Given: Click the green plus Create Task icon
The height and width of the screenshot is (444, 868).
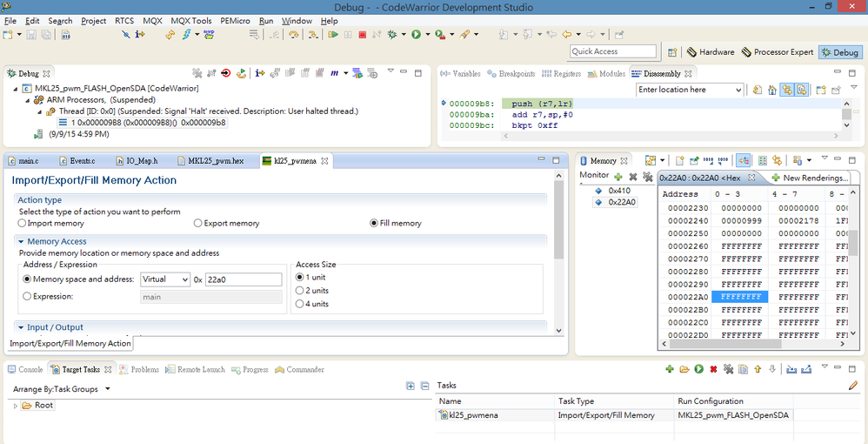Looking at the screenshot, I should click(x=670, y=369).
